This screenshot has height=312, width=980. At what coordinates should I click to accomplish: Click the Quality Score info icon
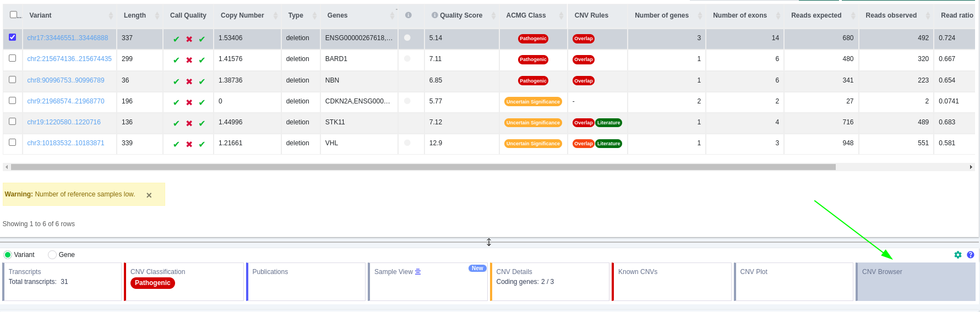click(x=435, y=15)
